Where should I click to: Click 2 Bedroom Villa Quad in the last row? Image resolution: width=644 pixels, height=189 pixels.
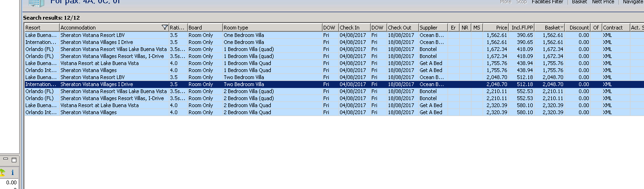247,112
